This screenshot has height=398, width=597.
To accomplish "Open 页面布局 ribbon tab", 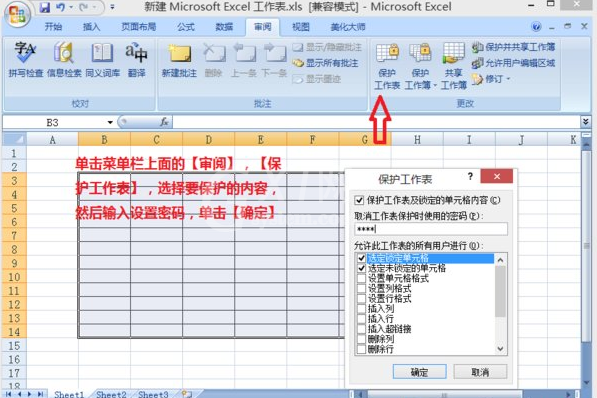I will tap(139, 27).
